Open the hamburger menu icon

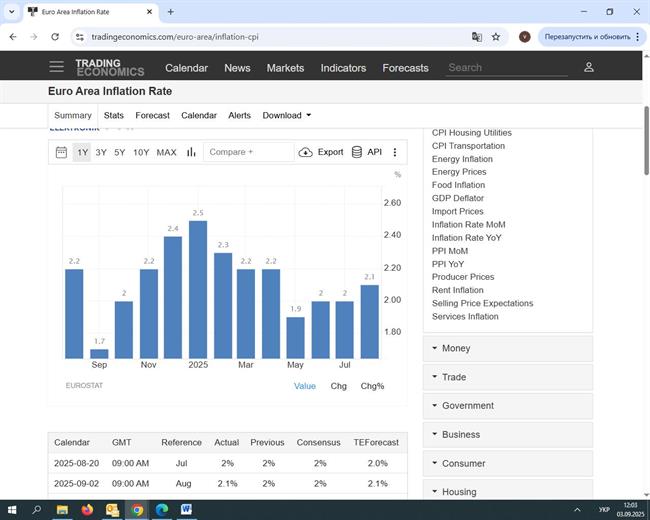pyautogui.click(x=56, y=67)
